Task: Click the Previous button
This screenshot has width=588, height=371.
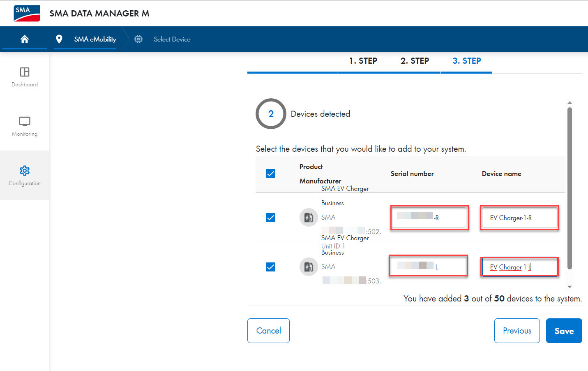Action: coord(517,331)
